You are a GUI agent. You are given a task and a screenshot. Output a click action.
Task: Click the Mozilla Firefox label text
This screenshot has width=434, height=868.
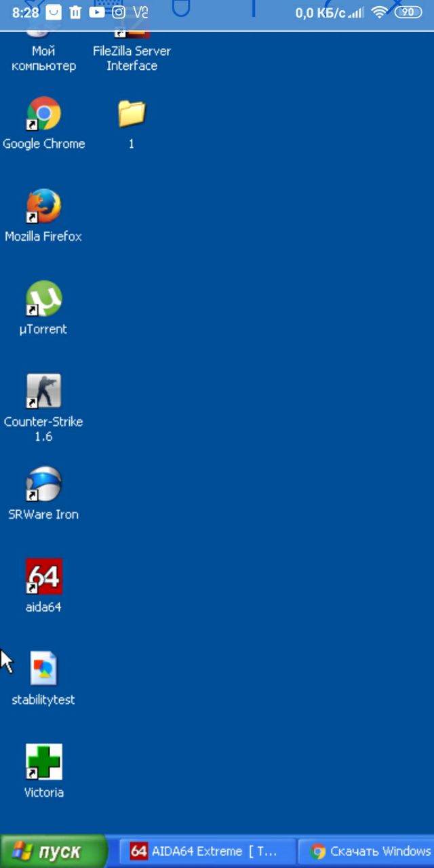click(x=43, y=237)
